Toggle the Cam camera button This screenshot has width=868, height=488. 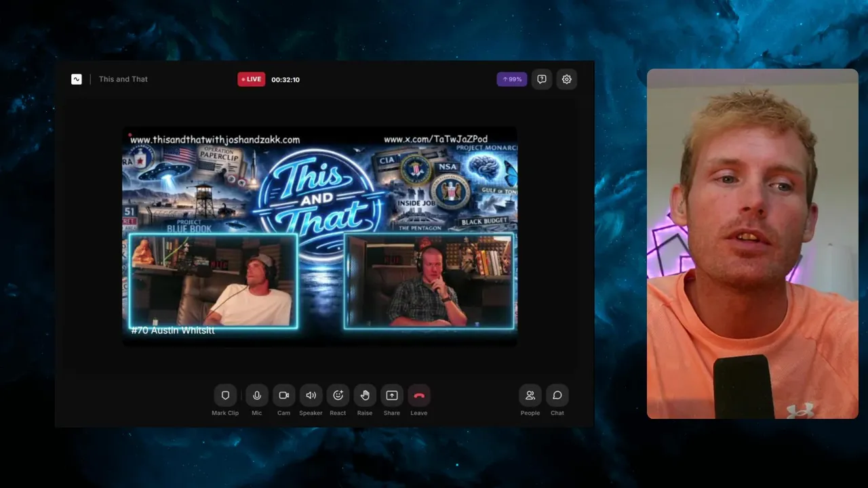point(283,395)
